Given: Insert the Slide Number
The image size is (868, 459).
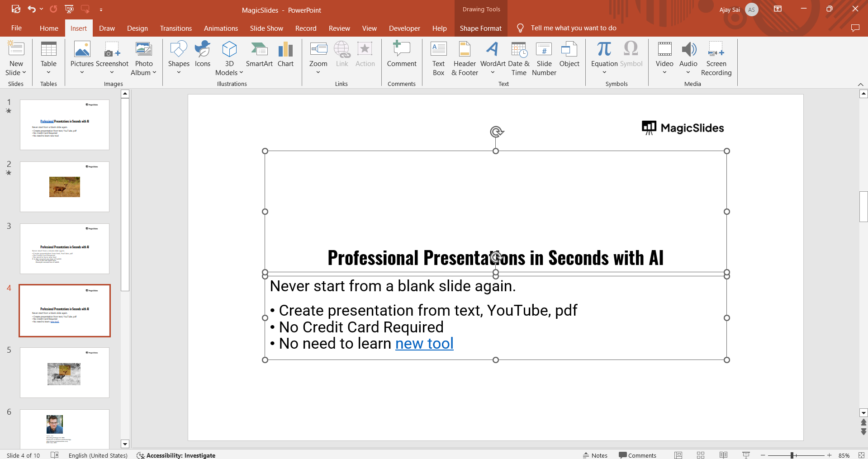Looking at the screenshot, I should 544,58.
